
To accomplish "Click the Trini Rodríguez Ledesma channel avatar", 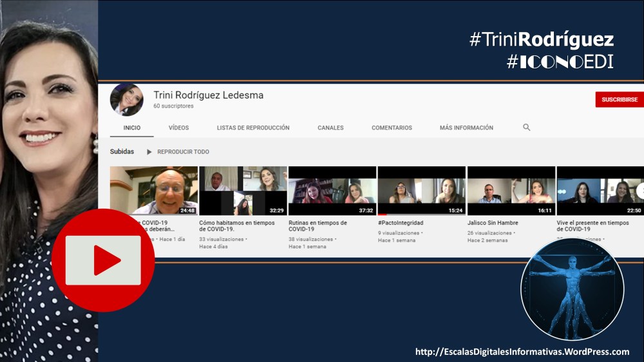I will pos(126,100).
